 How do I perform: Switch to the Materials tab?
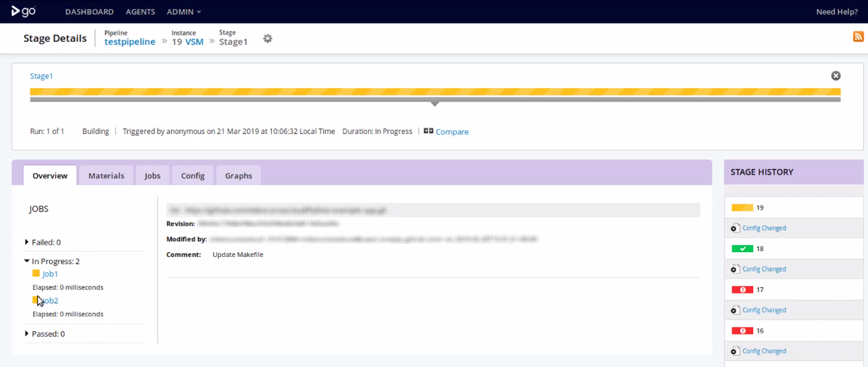[x=106, y=175]
